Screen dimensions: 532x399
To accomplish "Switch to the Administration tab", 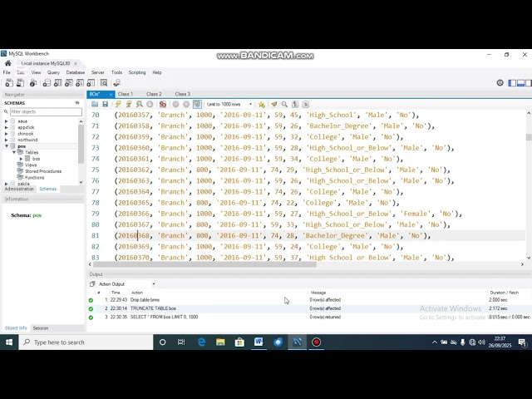I will (19, 189).
